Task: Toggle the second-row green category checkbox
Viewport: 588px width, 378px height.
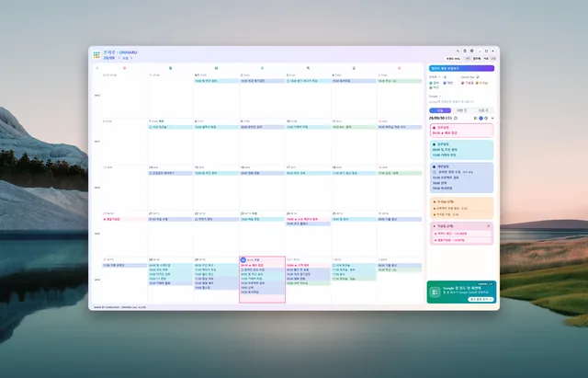Action: click(431, 87)
